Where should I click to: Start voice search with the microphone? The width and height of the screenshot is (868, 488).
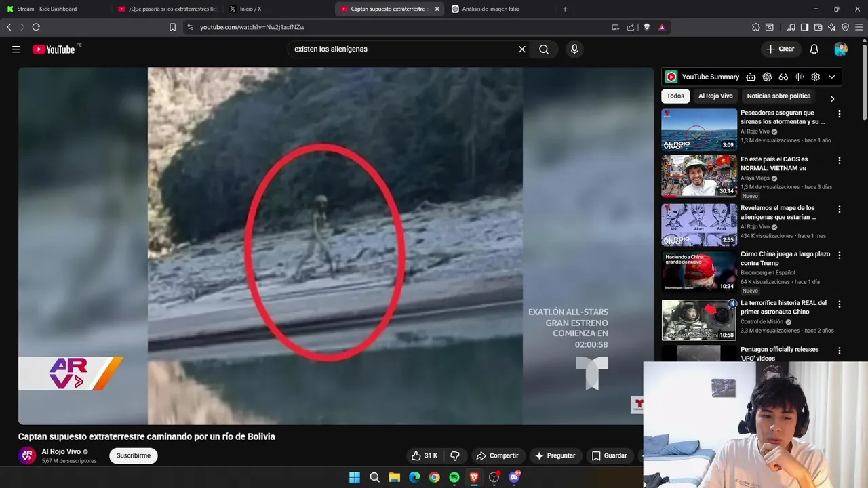[574, 49]
